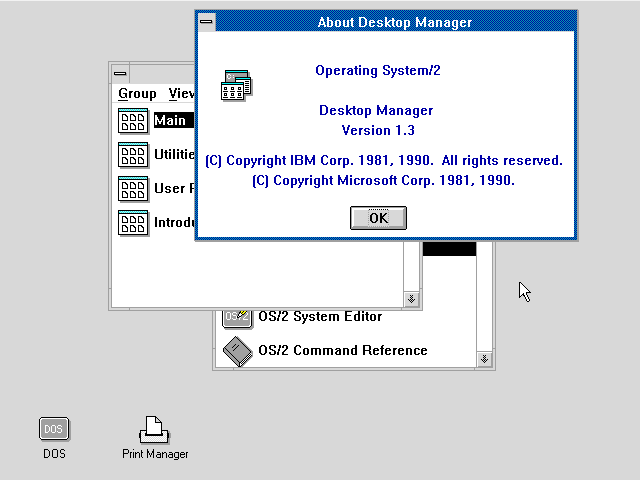
Task: Open Desktop Manager window system menu box
Action: pyautogui.click(x=120, y=73)
